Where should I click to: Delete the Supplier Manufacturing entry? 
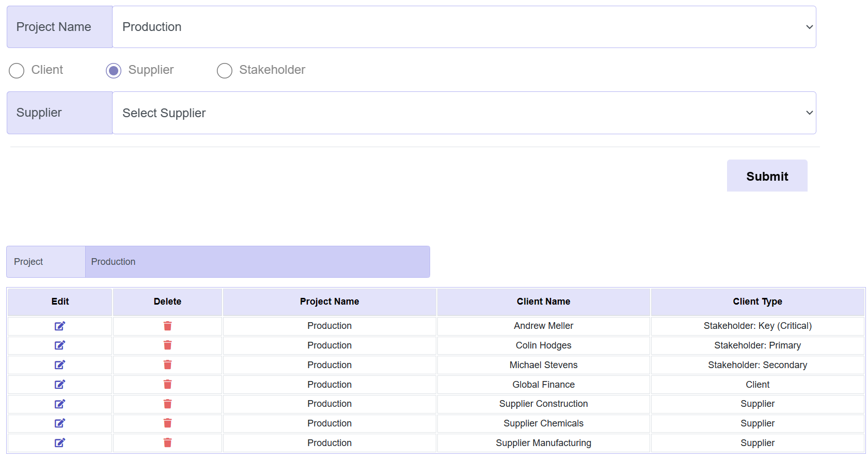coord(167,443)
